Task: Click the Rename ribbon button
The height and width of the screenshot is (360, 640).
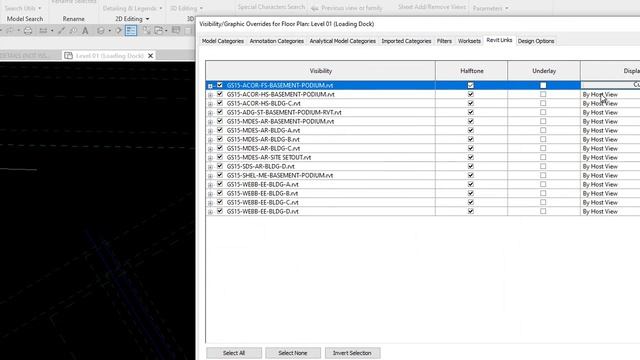Action: [x=73, y=19]
